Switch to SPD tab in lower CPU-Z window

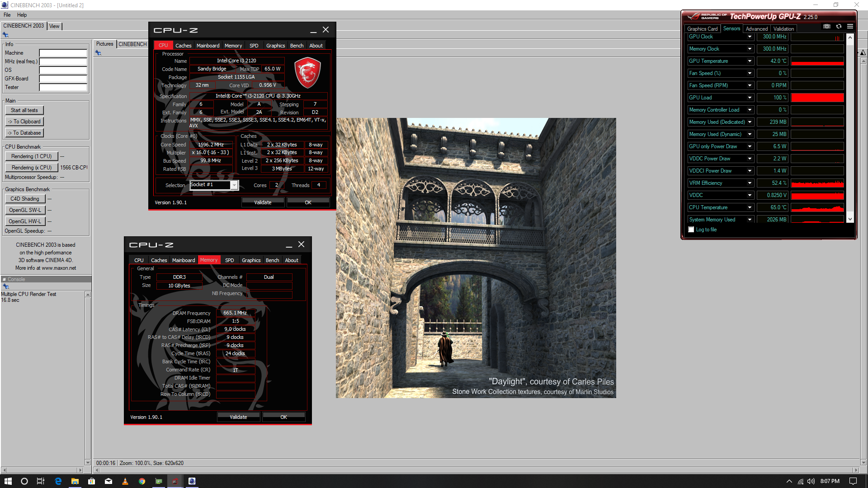pos(230,260)
